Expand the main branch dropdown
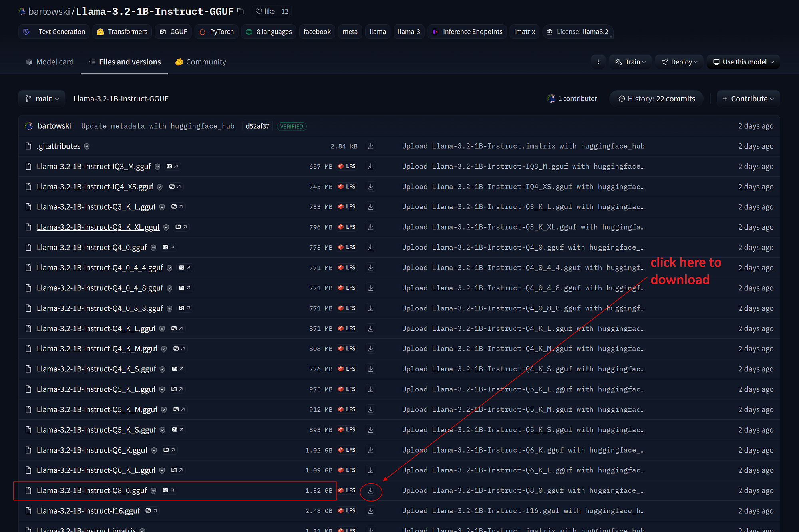799x532 pixels. [x=42, y=99]
